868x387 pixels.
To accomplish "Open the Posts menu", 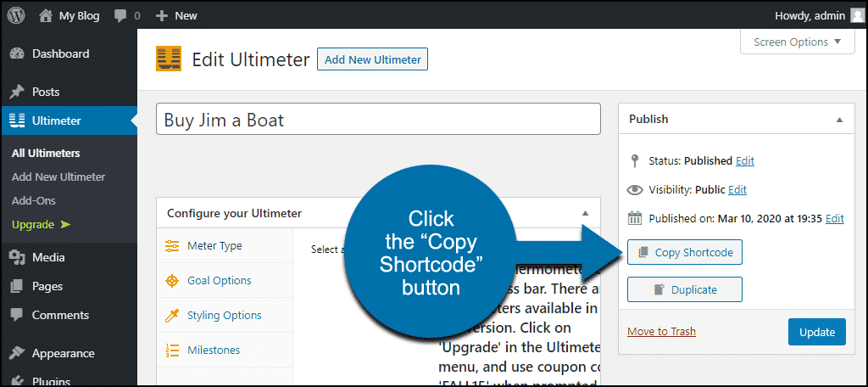I will click(x=45, y=92).
